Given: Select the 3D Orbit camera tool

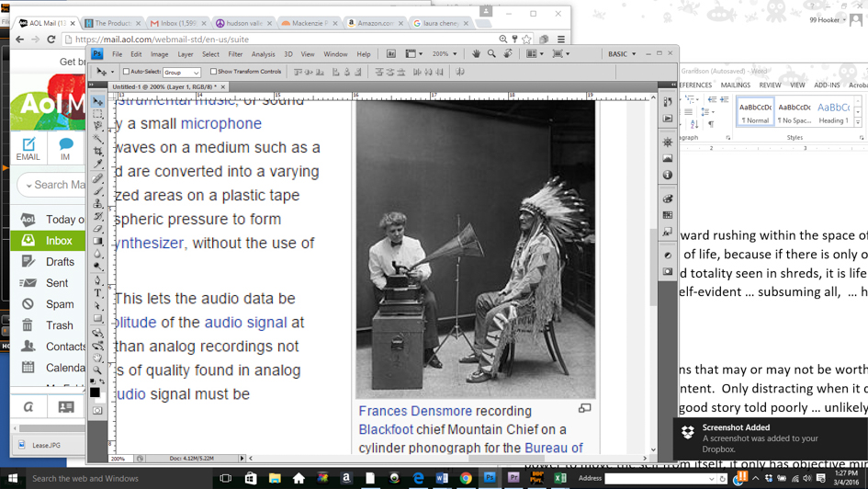Looking at the screenshot, I should 97,345.
